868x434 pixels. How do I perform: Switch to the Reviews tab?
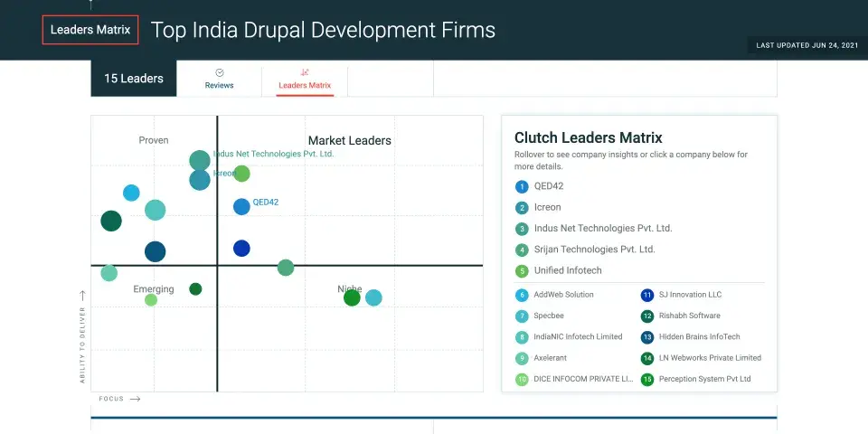(219, 79)
